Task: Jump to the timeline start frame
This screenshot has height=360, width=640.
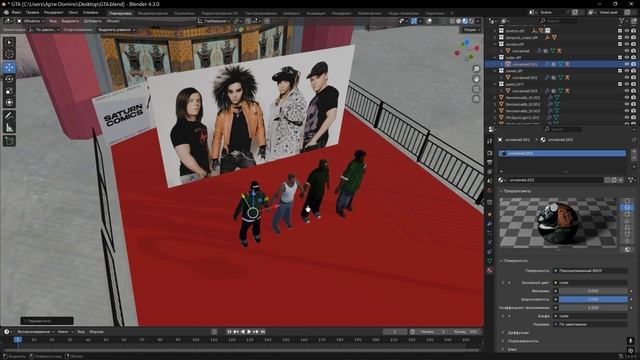Action: pos(229,332)
